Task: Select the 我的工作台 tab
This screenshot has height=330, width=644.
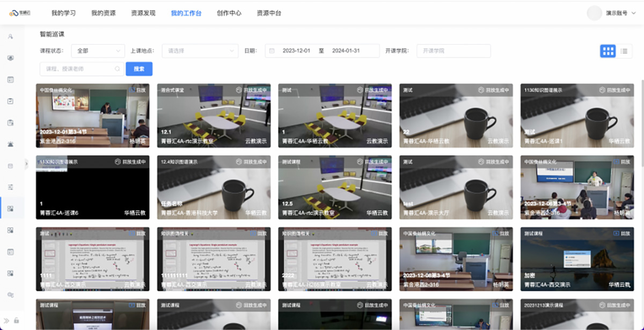Action: click(x=186, y=13)
